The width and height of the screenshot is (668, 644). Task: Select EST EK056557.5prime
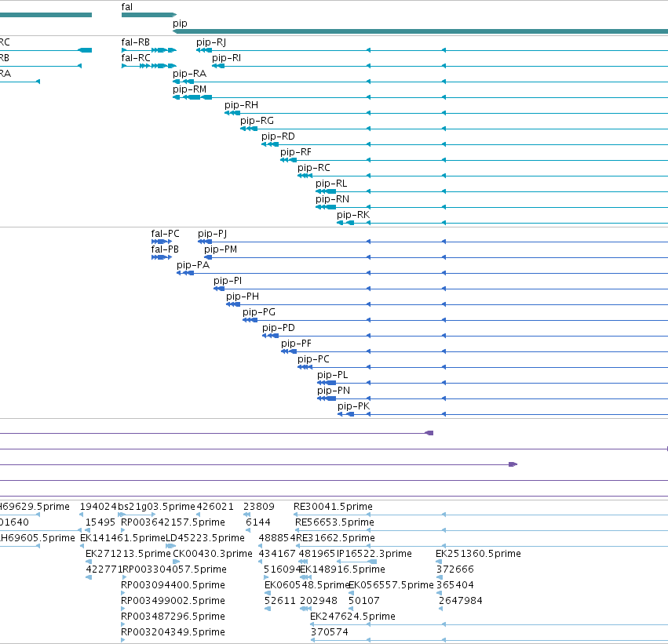(x=391, y=585)
